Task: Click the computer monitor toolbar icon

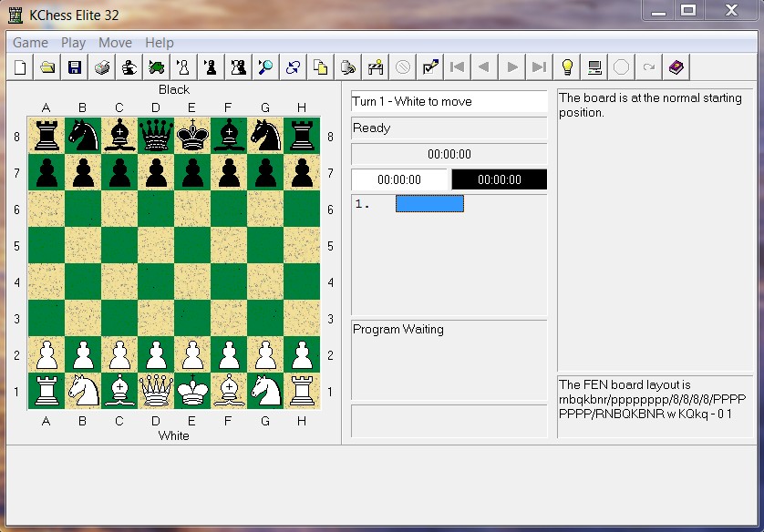Action: pos(594,66)
